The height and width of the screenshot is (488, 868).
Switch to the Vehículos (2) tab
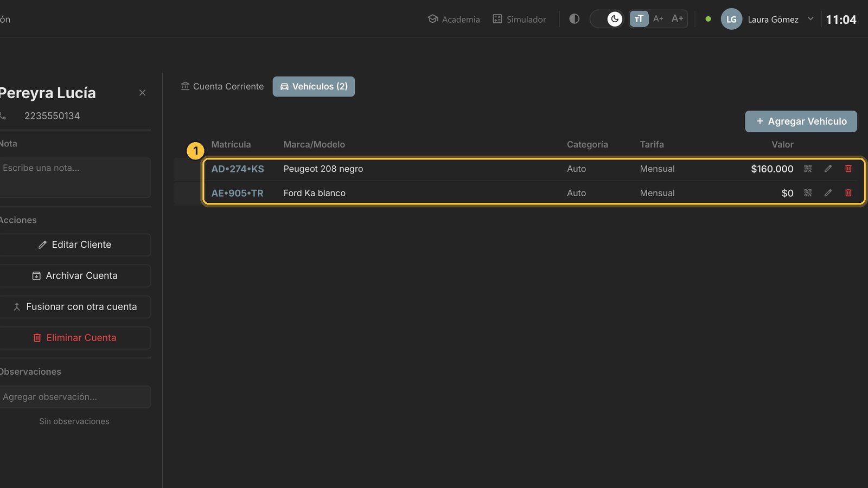click(x=314, y=86)
